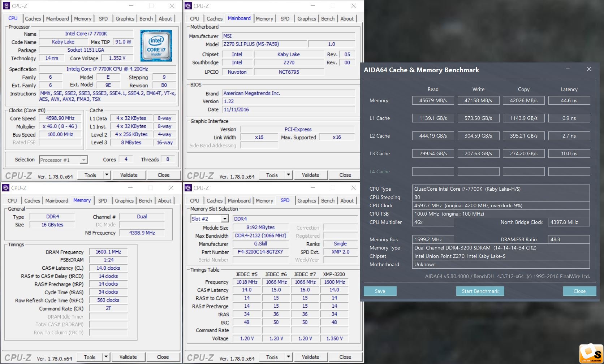Viewport: 604px width, 364px height.
Task: Close the CPU-Z Mainboard window via title bar X
Action: (x=354, y=6)
